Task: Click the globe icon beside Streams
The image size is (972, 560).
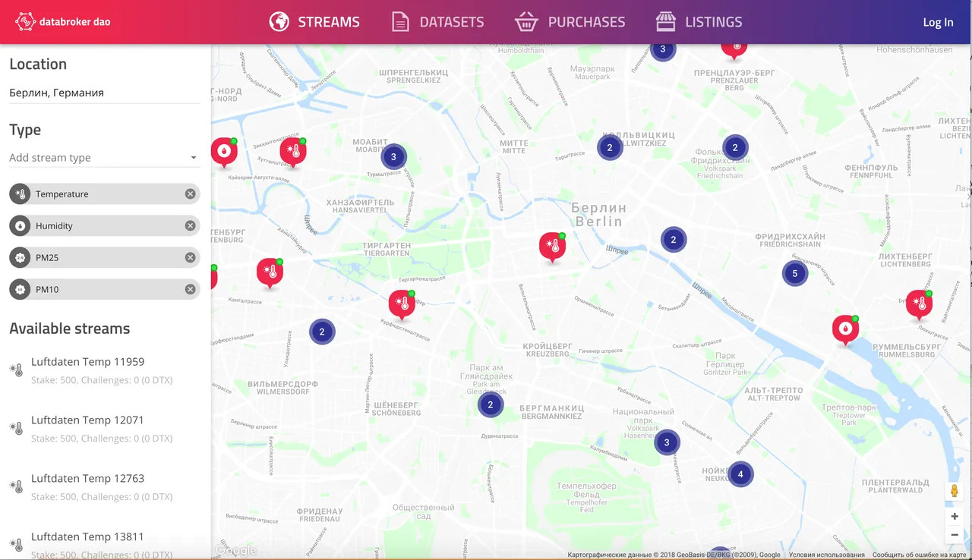Action: [279, 22]
